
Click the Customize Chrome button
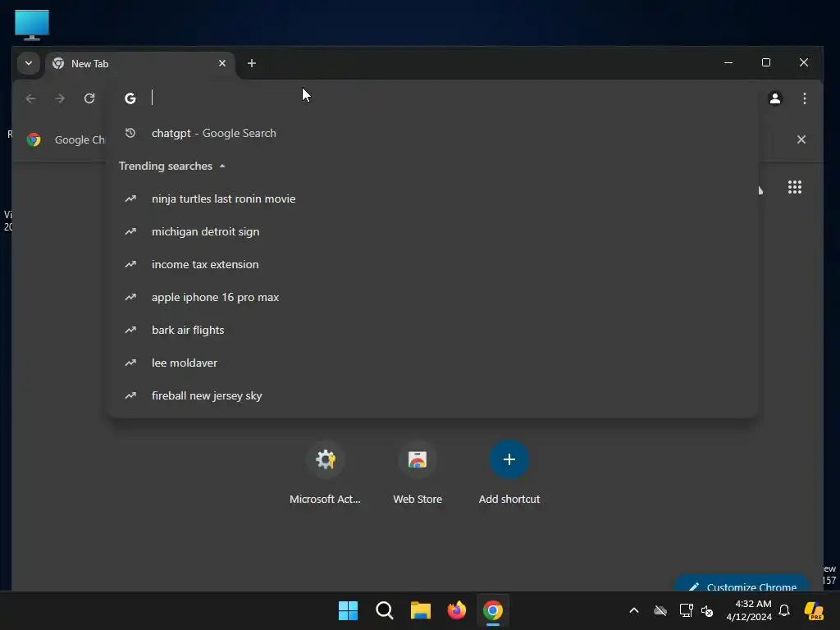[742, 585]
